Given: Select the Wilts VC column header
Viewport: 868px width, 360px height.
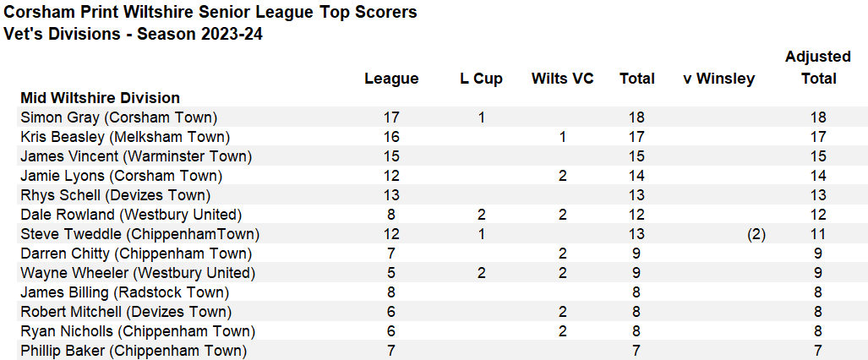Looking at the screenshot, I should pyautogui.click(x=562, y=79).
